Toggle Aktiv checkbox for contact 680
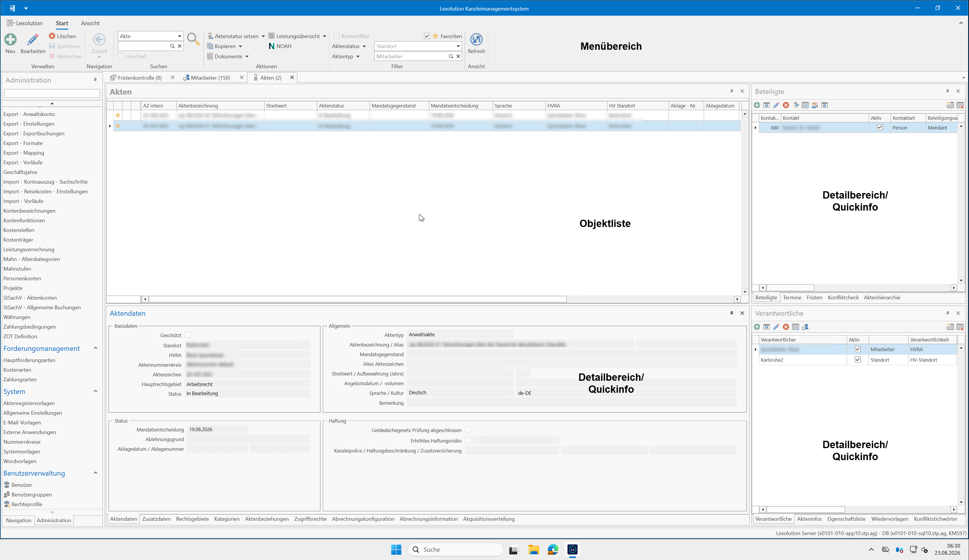Image resolution: width=969 pixels, height=560 pixels. coord(879,127)
